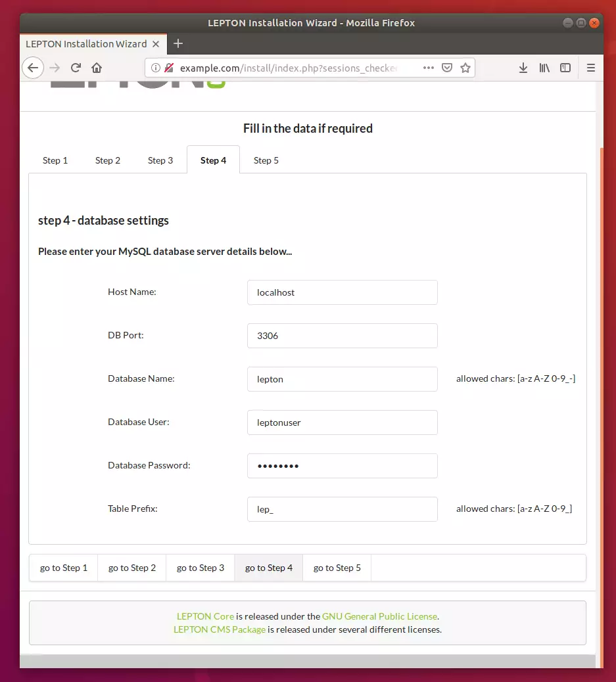Click the go to Step 3 button
616x682 pixels.
pyautogui.click(x=201, y=568)
